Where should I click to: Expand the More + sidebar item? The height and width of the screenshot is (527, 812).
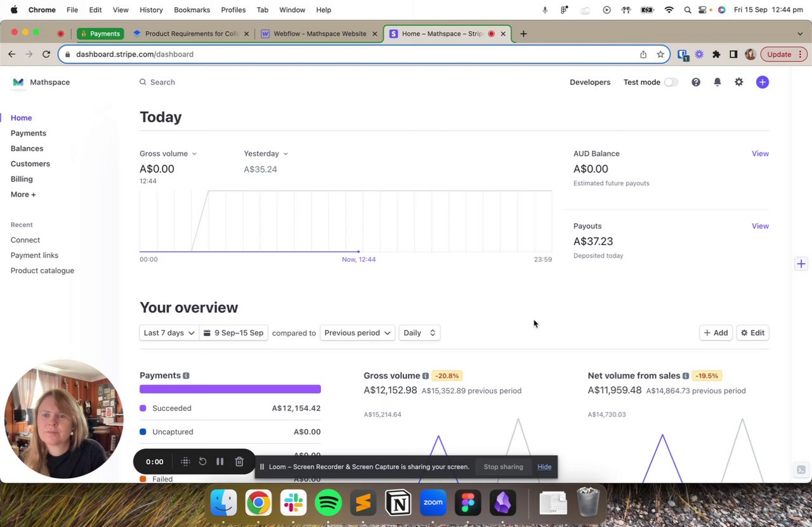pyautogui.click(x=23, y=194)
